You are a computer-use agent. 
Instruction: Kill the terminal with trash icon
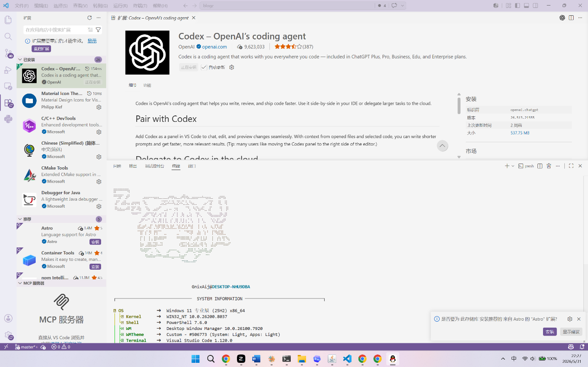point(549,166)
